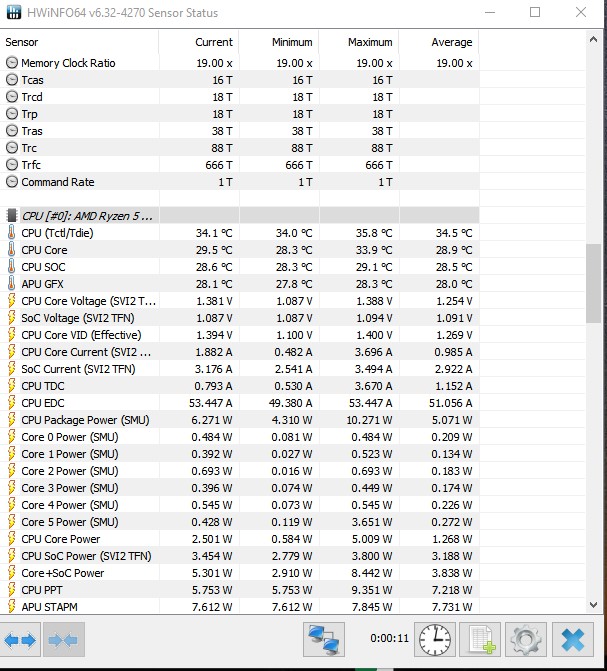Click thermometer icon beside CPU SOC
The height and width of the screenshot is (671, 607).
12,267
